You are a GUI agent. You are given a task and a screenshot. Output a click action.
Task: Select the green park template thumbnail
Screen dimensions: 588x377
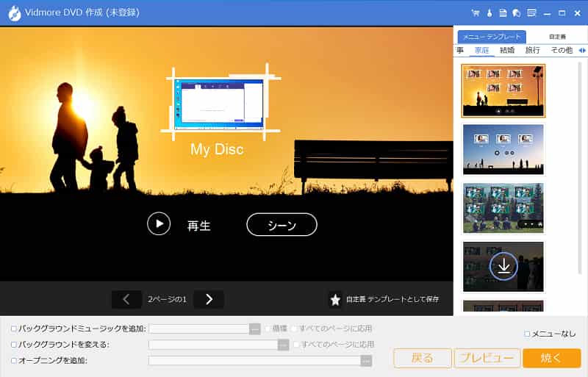[503, 208]
